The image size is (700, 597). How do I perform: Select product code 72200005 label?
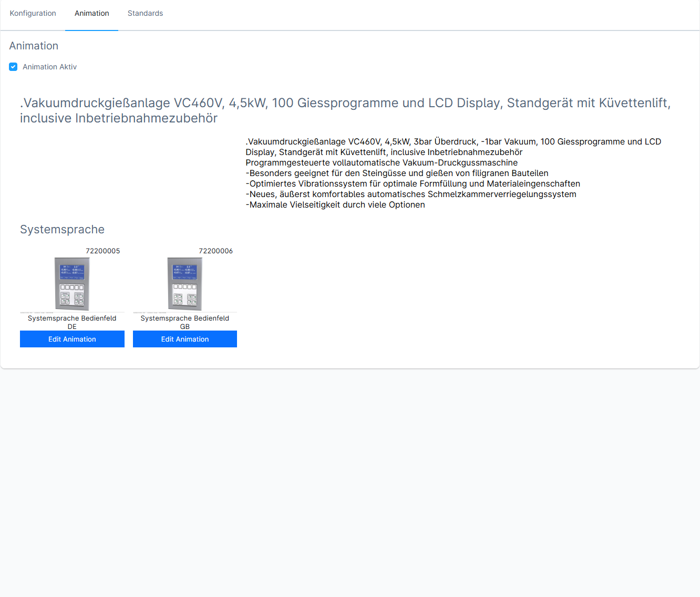pos(103,251)
